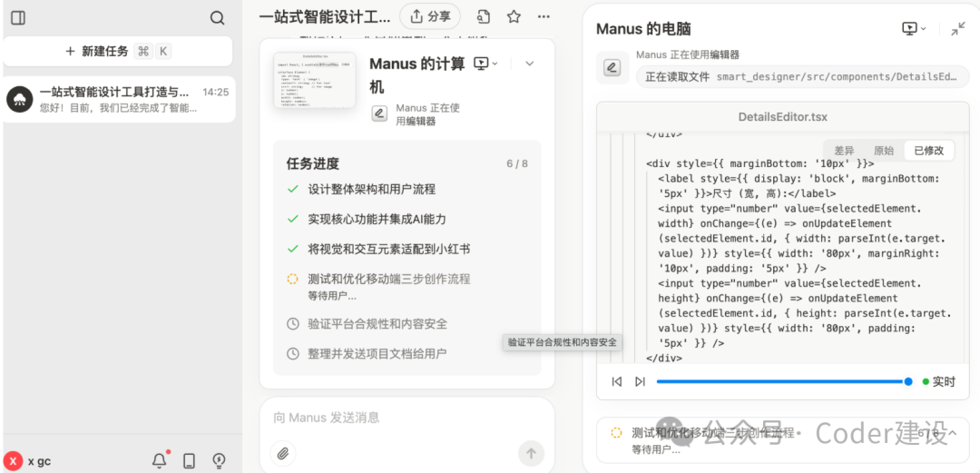Click the 分享 share button

click(x=430, y=17)
